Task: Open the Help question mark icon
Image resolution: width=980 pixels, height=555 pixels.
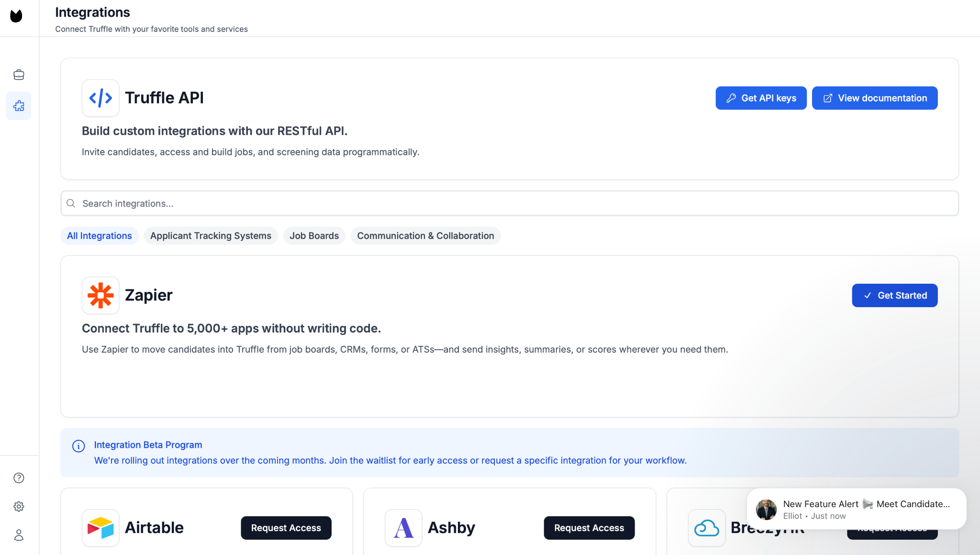Action: [x=19, y=478]
